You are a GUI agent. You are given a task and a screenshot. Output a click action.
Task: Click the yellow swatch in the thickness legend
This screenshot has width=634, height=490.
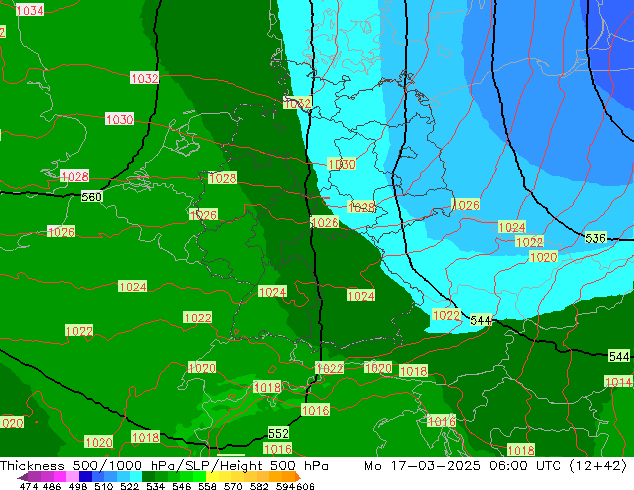click(212, 476)
